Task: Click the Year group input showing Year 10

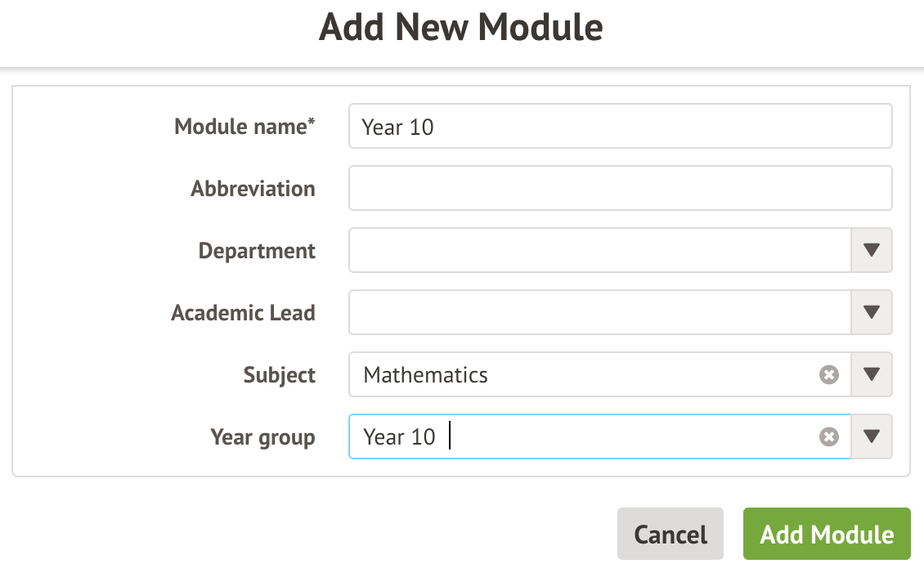Action: (572, 436)
